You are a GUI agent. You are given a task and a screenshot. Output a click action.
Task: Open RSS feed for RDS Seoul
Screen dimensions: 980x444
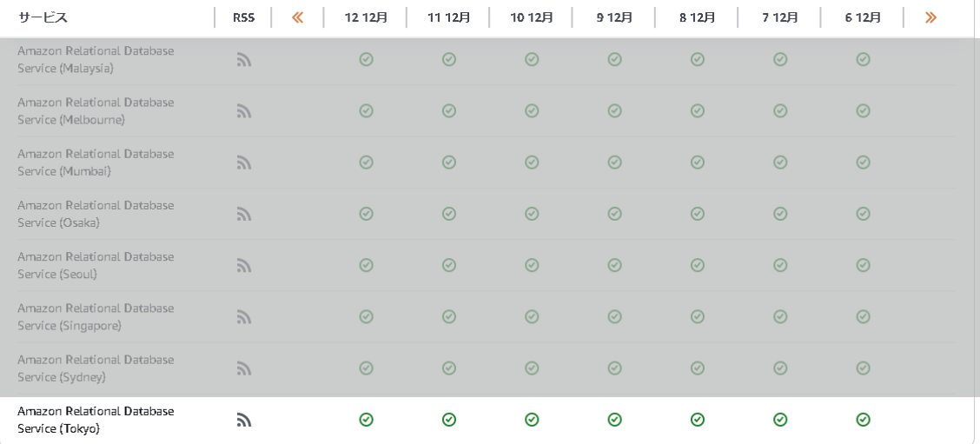tap(244, 266)
